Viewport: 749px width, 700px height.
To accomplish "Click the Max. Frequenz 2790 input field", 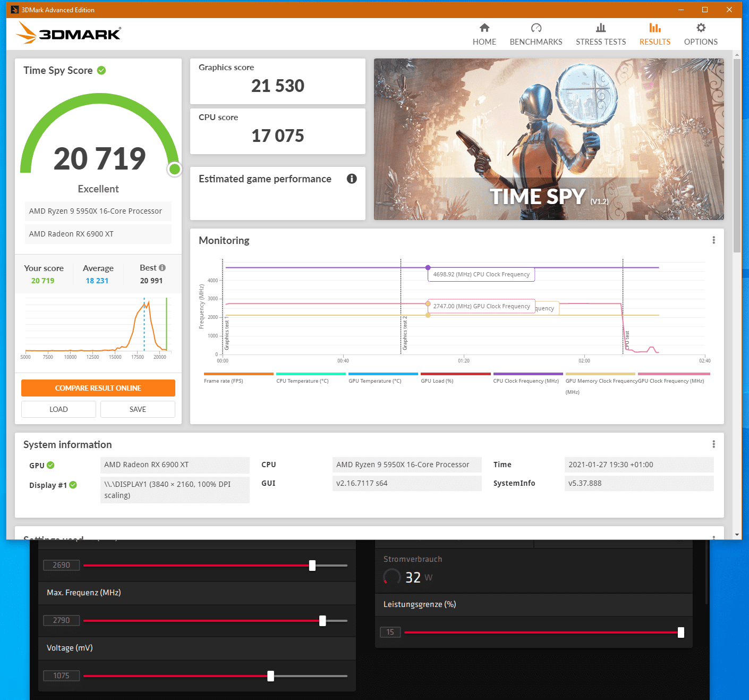I will (x=62, y=620).
